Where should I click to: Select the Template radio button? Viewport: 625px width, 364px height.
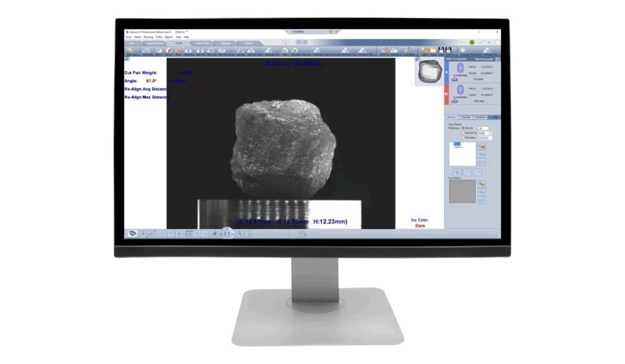coord(463,138)
